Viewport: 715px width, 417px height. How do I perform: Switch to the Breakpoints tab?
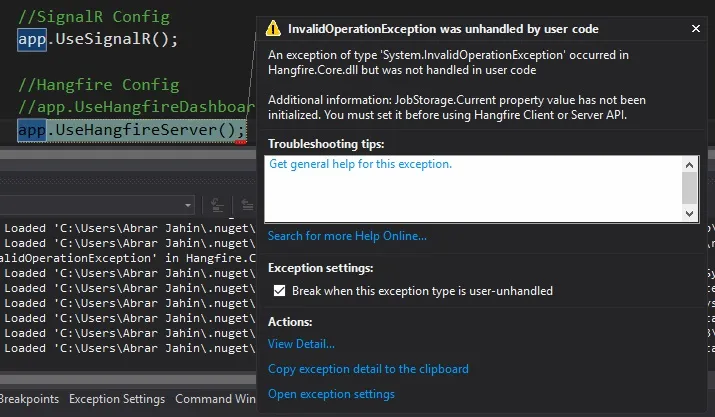[x=29, y=399]
